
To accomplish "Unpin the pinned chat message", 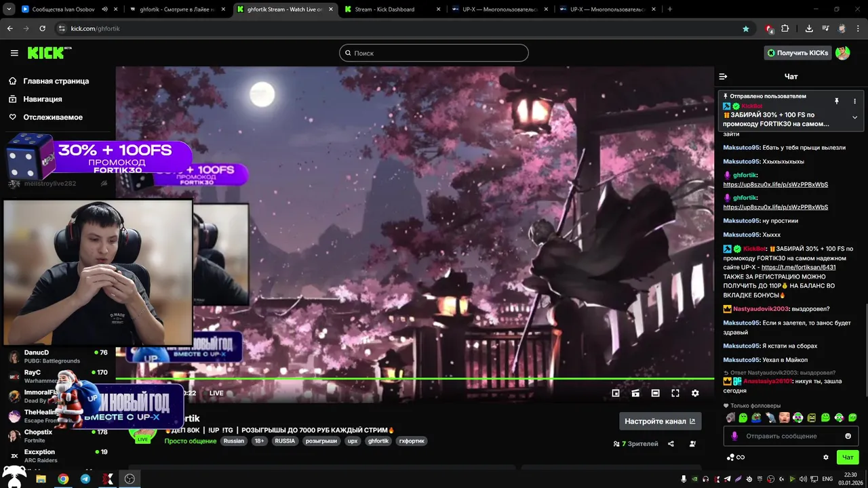I will pyautogui.click(x=837, y=101).
